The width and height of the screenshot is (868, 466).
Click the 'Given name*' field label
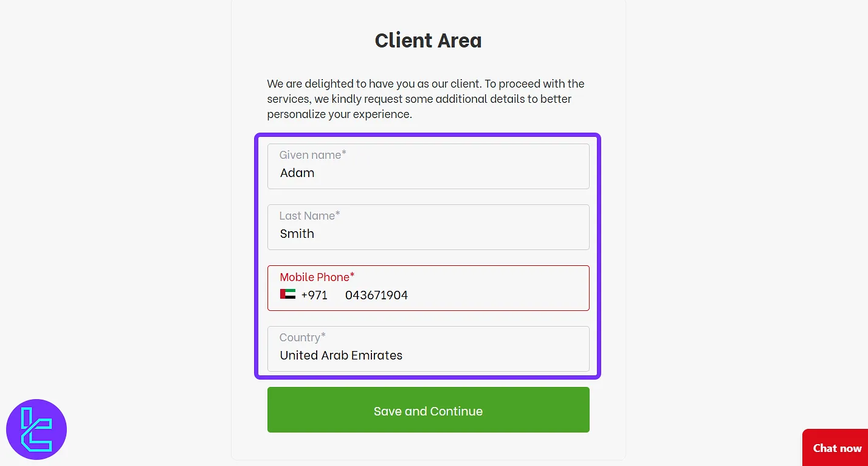coord(312,155)
